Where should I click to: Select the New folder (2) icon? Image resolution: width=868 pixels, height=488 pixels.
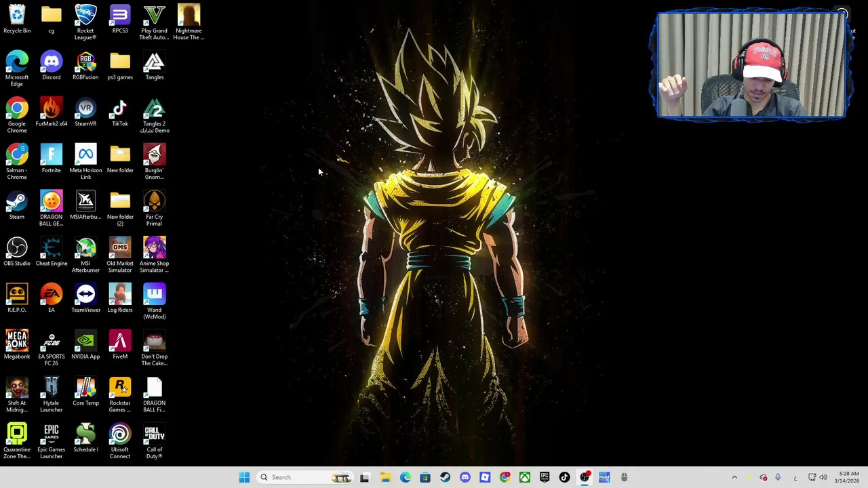[x=120, y=208]
